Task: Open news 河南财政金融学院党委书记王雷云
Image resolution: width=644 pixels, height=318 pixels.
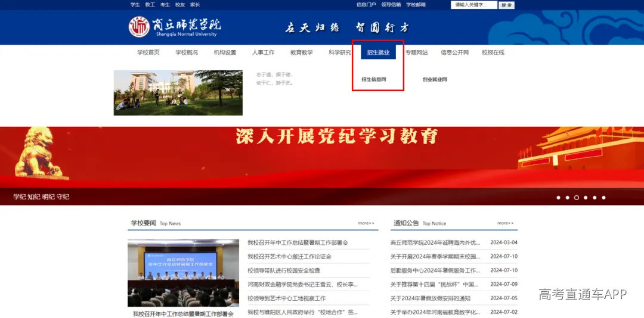Action: [303, 284]
